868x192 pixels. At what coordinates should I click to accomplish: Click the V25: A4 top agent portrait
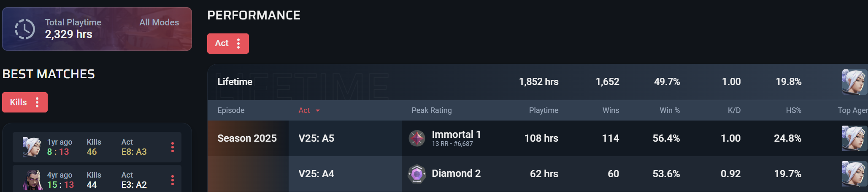click(854, 174)
